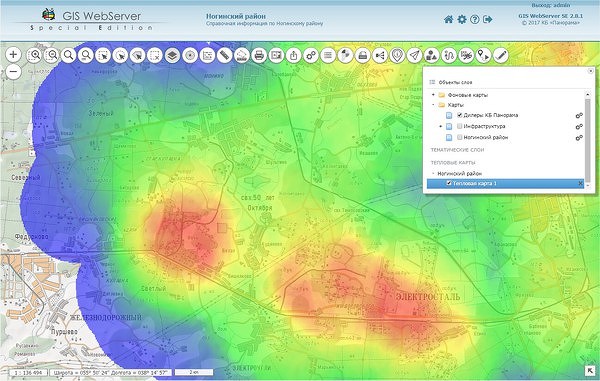Click the ТЕПЛОВЫЕ КАРТЫ section heading
The height and width of the screenshot is (381, 600).
point(453,163)
